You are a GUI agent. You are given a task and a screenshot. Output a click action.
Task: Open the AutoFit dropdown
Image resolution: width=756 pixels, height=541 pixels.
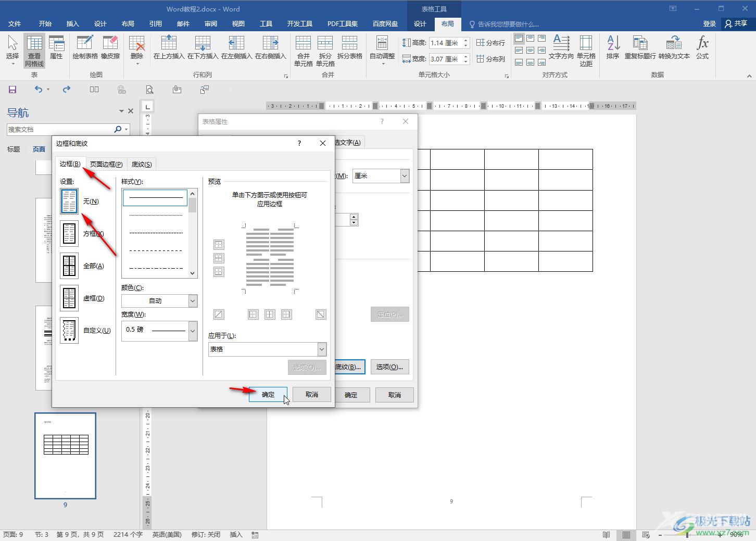tap(382, 49)
